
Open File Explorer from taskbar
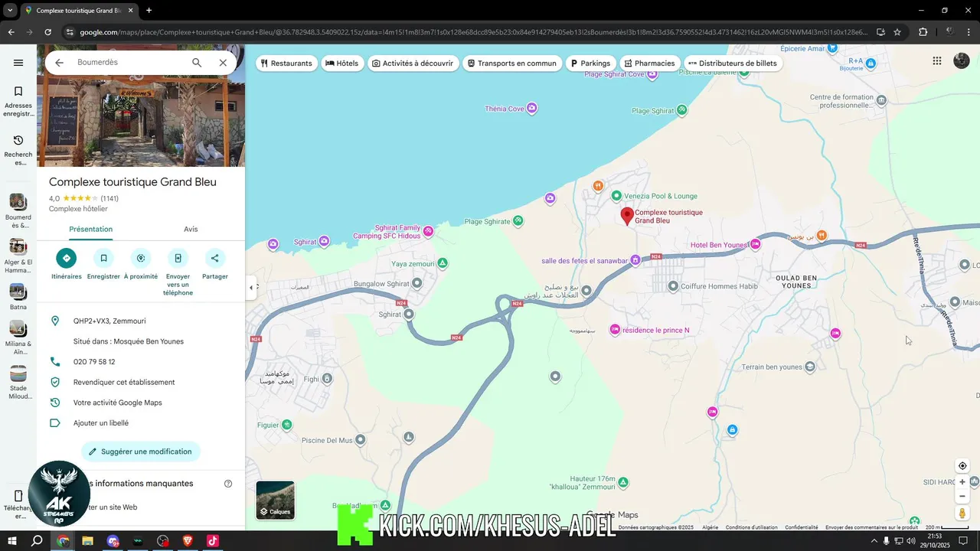[x=87, y=541]
